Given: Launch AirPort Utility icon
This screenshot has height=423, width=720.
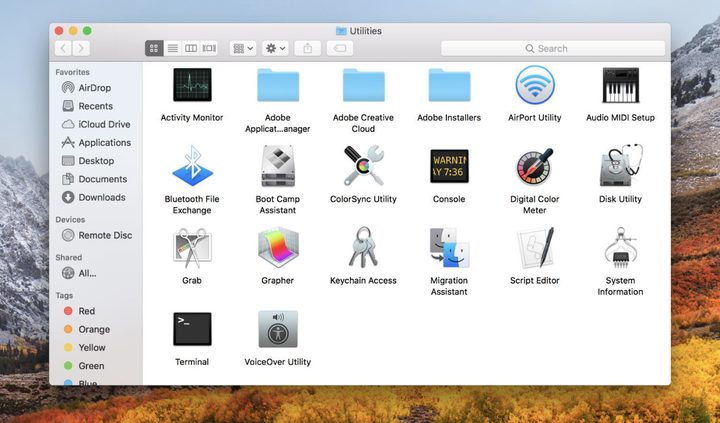Looking at the screenshot, I should coord(534,85).
